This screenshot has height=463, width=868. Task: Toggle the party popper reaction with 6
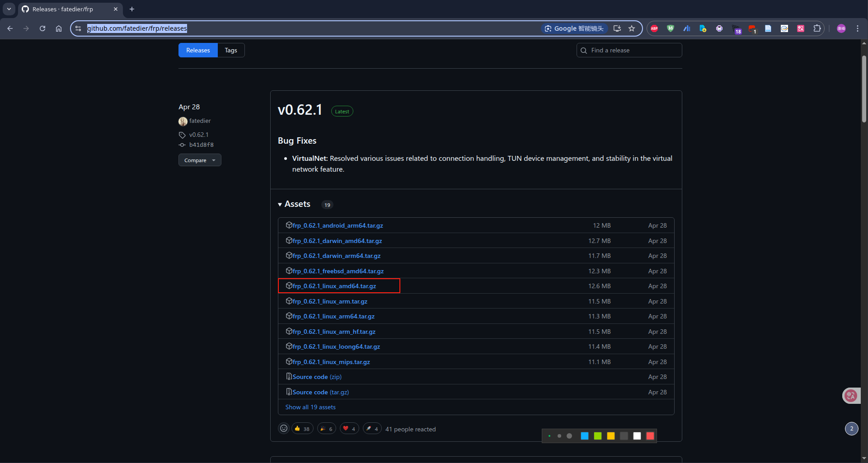pyautogui.click(x=327, y=429)
